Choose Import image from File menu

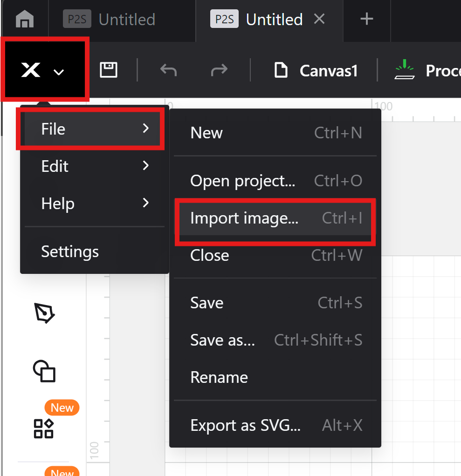(275, 218)
